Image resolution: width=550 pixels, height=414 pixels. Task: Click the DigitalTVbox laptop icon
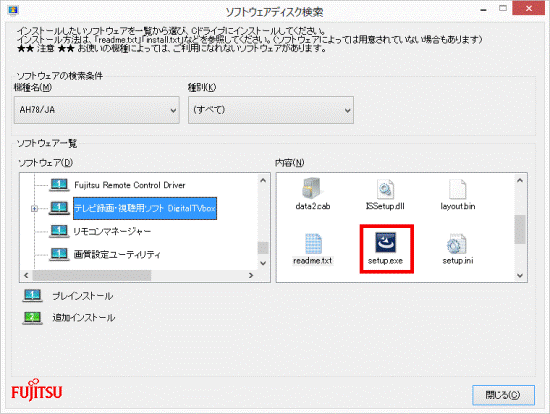(59, 208)
